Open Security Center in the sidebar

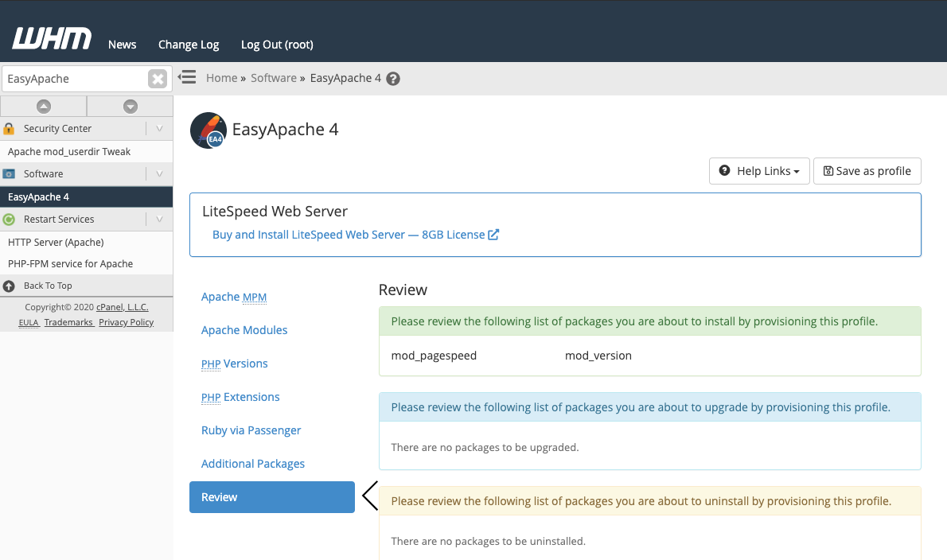57,129
